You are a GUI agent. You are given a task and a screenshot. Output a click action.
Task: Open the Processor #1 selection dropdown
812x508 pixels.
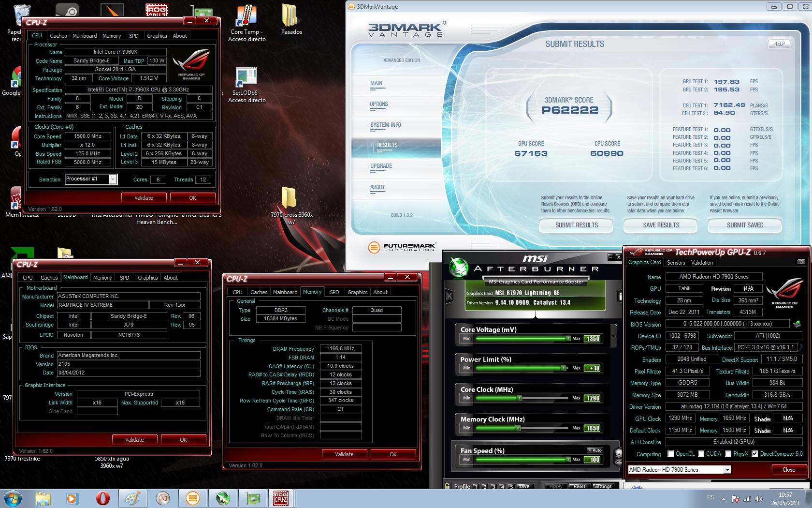[x=113, y=179]
